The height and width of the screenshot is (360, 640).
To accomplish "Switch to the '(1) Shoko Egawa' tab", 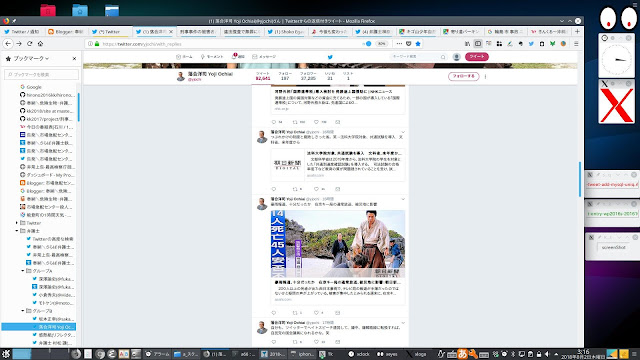I will [286, 31].
